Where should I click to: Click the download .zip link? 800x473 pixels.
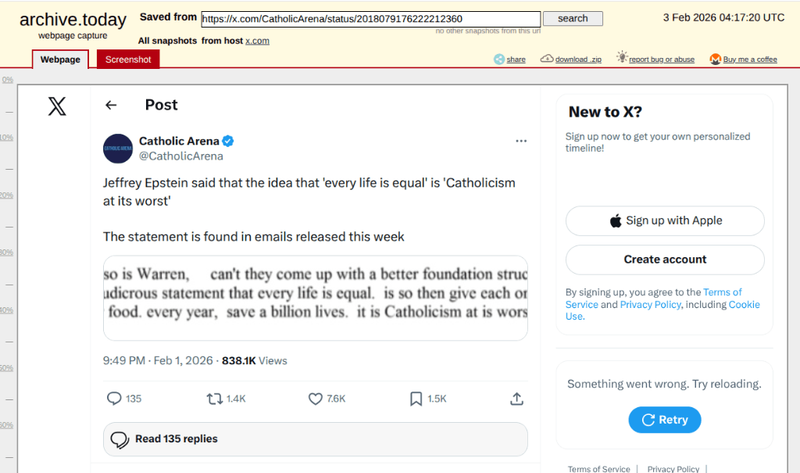click(572, 59)
